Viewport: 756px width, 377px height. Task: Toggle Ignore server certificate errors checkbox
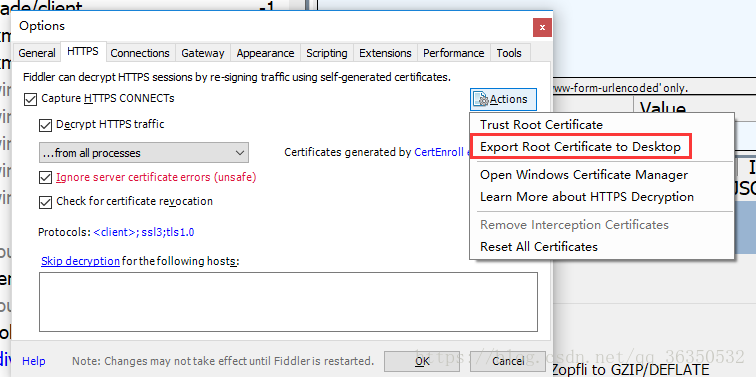tap(45, 178)
